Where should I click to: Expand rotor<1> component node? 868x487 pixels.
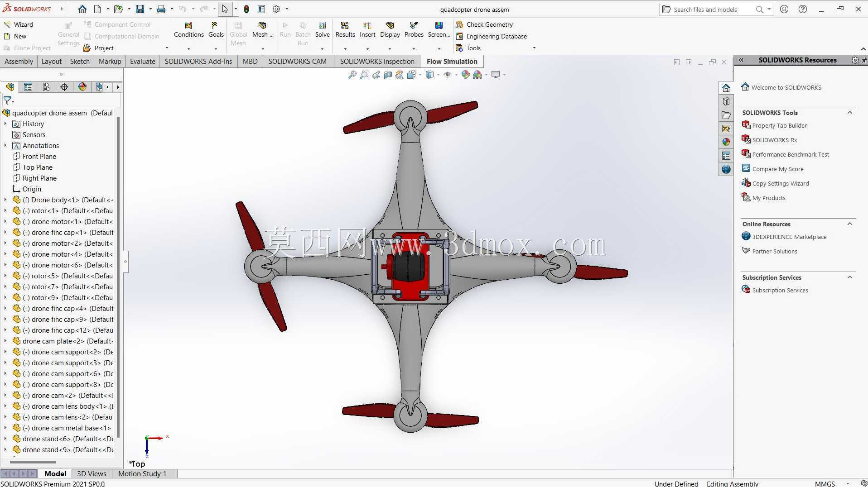click(x=5, y=210)
